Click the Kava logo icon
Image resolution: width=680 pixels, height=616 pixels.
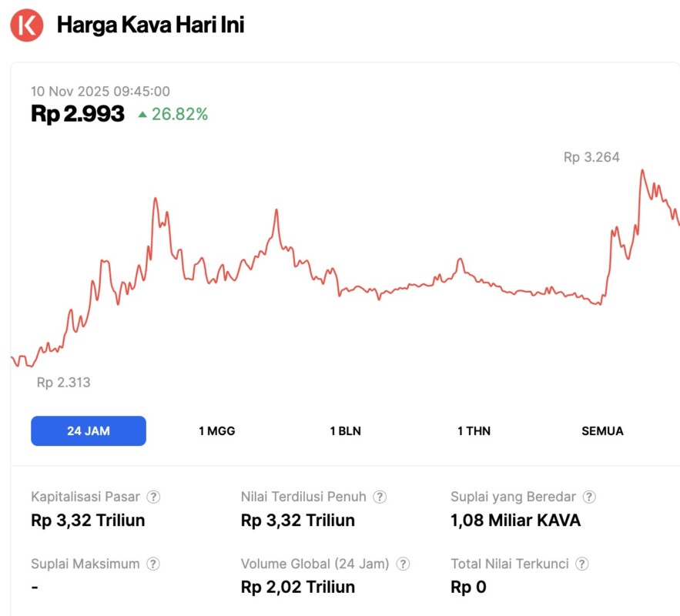pos(27,25)
